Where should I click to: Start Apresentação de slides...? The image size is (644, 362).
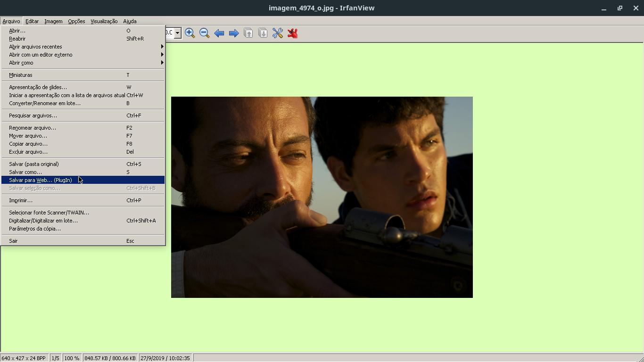coord(83,87)
